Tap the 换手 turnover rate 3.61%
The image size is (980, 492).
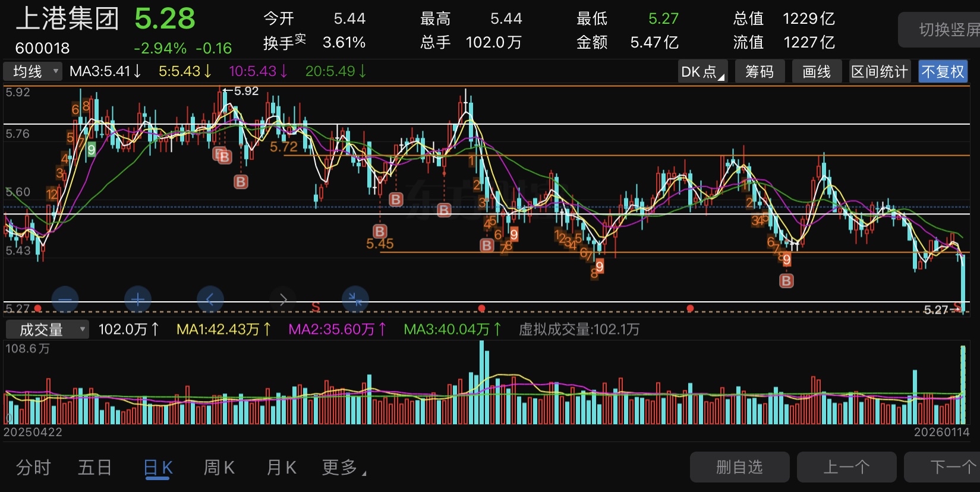tap(314, 42)
